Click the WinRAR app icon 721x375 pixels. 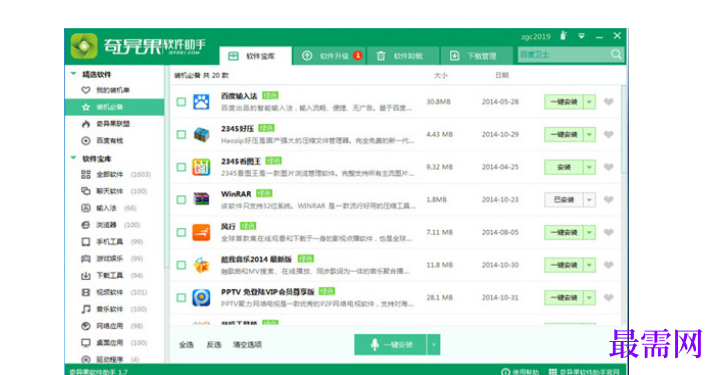point(201,199)
